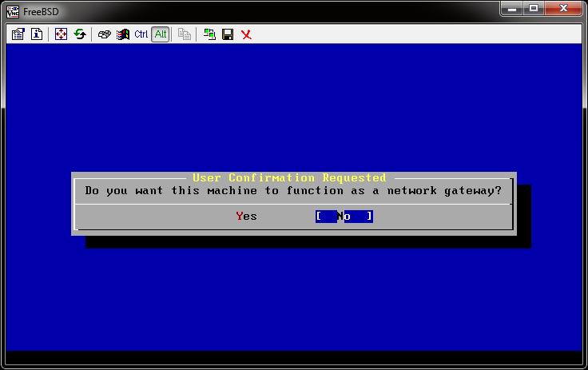Choose Yes in the gateway dialog

[x=247, y=216]
